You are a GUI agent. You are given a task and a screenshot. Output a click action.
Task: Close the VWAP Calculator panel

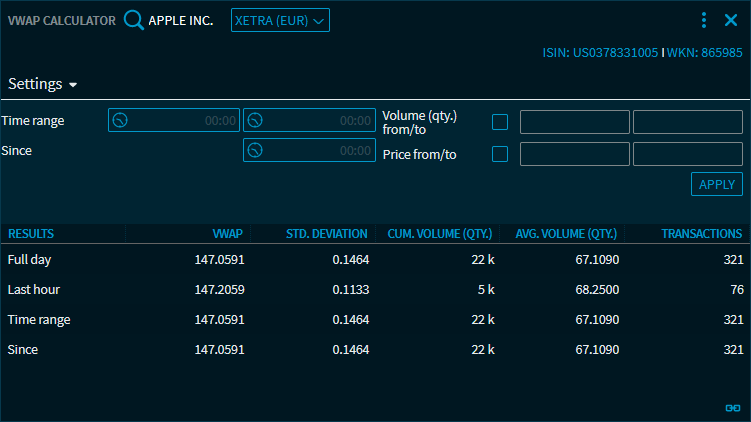point(731,20)
